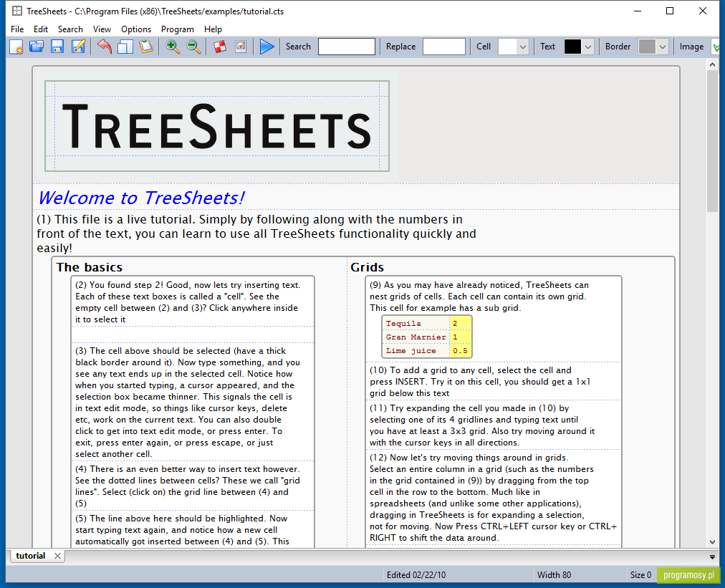Click the vertical scrollbar thumb
Viewport: 725px width, 588px height.
(x=713, y=141)
